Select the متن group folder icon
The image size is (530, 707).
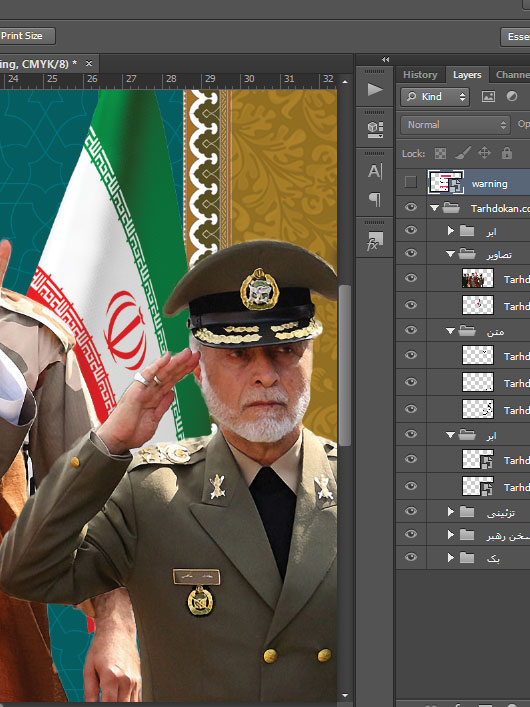467,331
